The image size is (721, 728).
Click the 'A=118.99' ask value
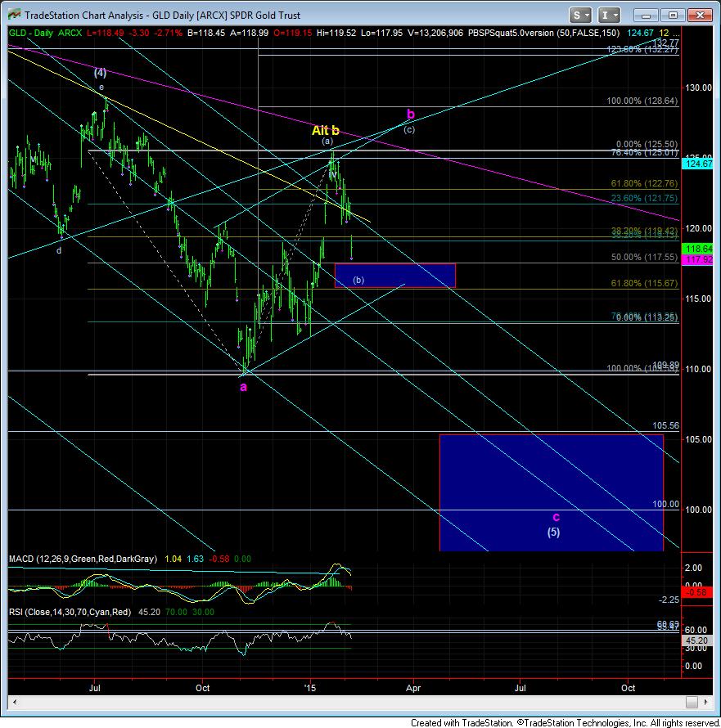click(x=249, y=33)
